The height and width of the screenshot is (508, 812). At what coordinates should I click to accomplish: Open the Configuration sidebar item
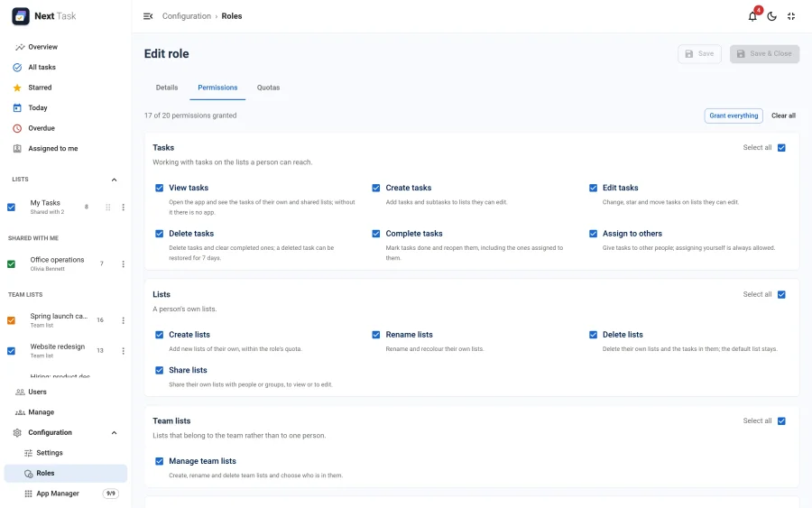[66, 433]
